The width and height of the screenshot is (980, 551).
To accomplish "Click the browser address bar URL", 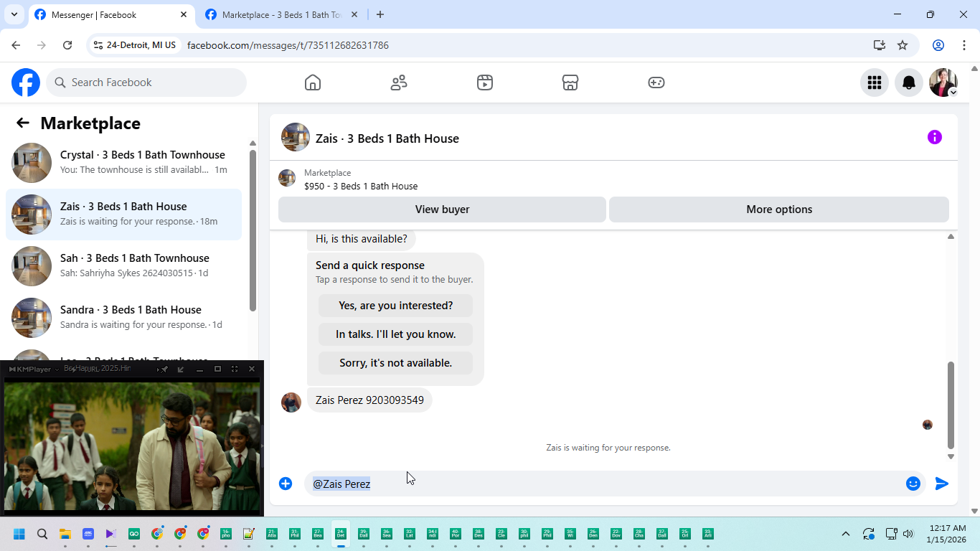I will point(288,45).
